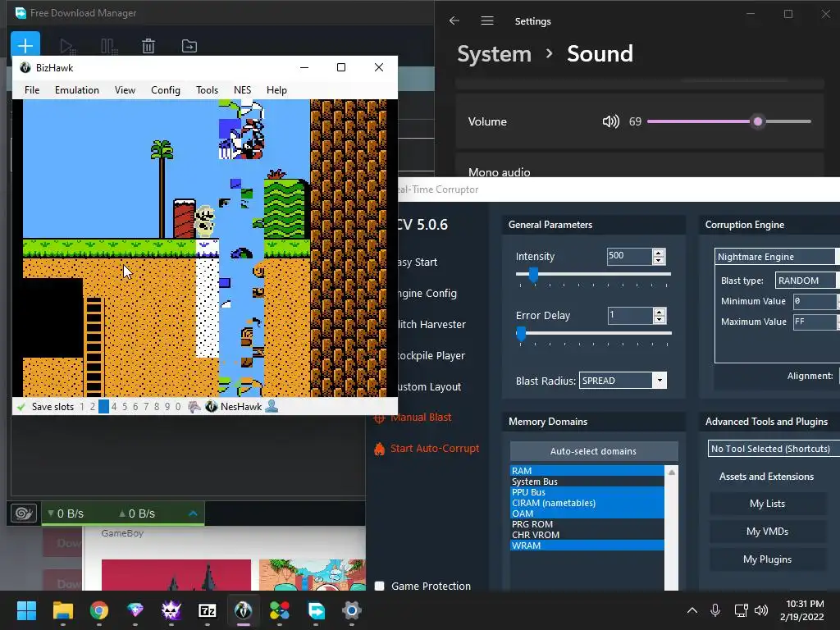Toggle snail mode icon in Free Download Manager
Viewport: 840px width, 630px height.
tap(24, 514)
